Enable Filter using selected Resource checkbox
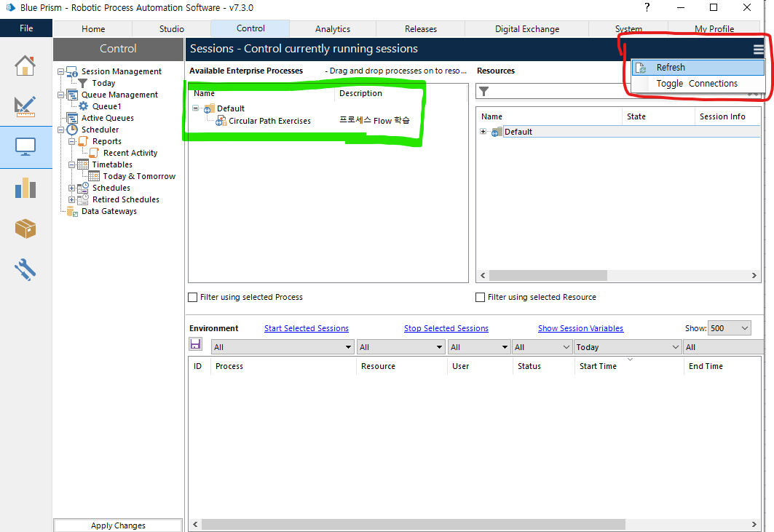This screenshot has height=532, width=774. tap(480, 297)
